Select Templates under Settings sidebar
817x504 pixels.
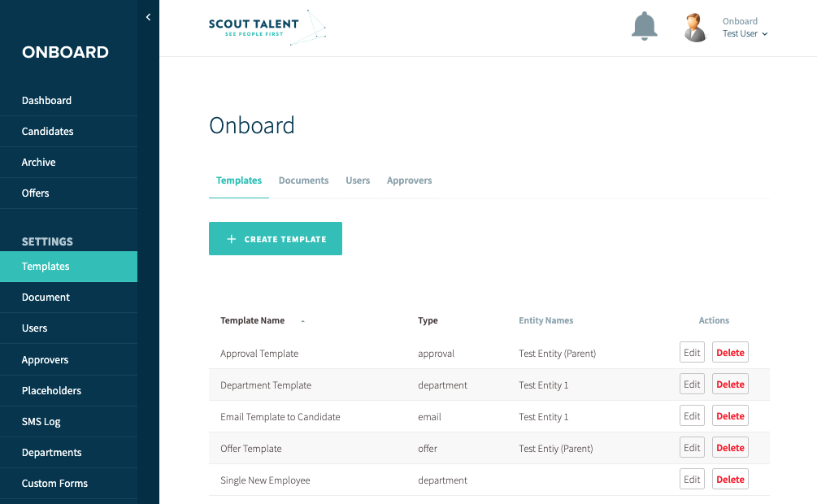pos(69,267)
